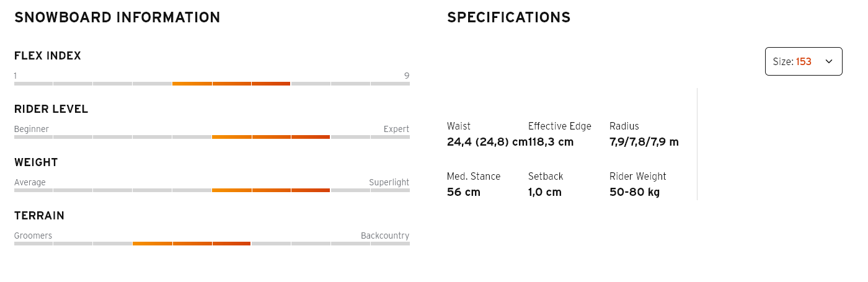Click the Groomers label under Terrain
This screenshot has height=282, width=868.
click(x=33, y=236)
